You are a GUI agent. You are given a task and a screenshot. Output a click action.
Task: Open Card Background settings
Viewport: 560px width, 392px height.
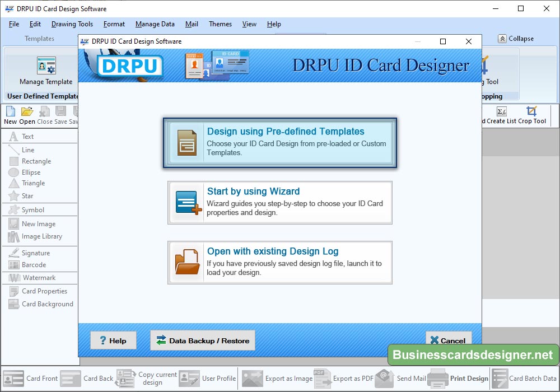(x=47, y=304)
